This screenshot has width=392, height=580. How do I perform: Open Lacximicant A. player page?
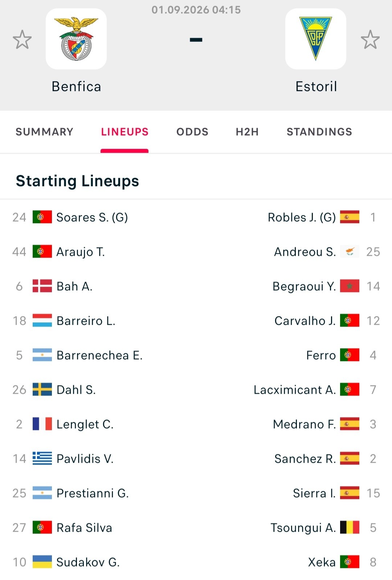tap(295, 389)
